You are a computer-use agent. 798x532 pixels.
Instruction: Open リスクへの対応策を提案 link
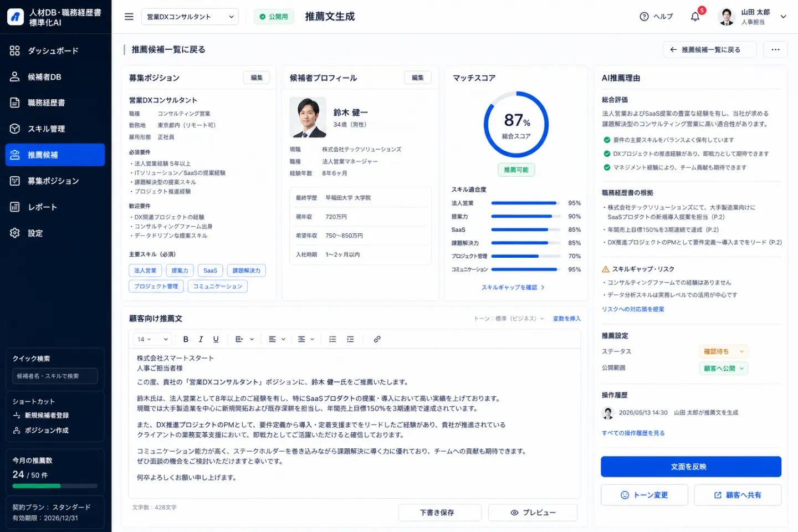pos(633,309)
